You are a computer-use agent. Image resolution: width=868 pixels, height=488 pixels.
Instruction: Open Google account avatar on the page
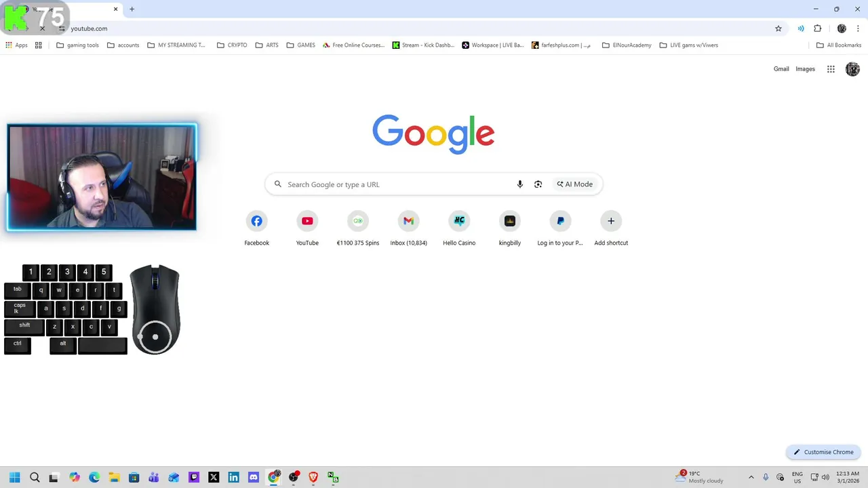852,69
